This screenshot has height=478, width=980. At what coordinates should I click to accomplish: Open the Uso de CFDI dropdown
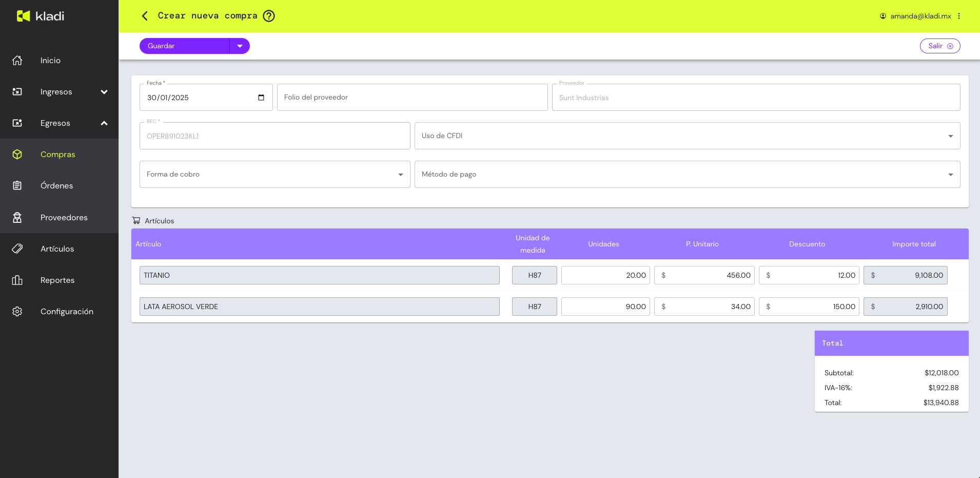687,136
